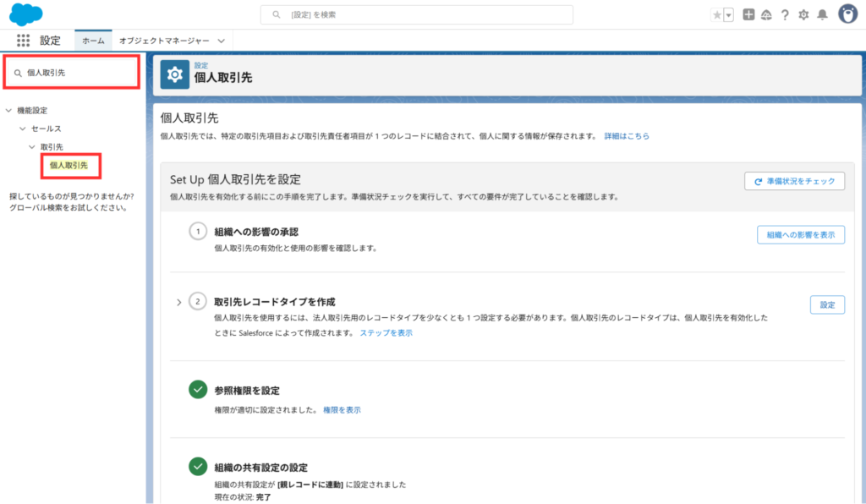Click the 準備状況をチェック button
The width and height of the screenshot is (866, 504).
[x=794, y=181]
